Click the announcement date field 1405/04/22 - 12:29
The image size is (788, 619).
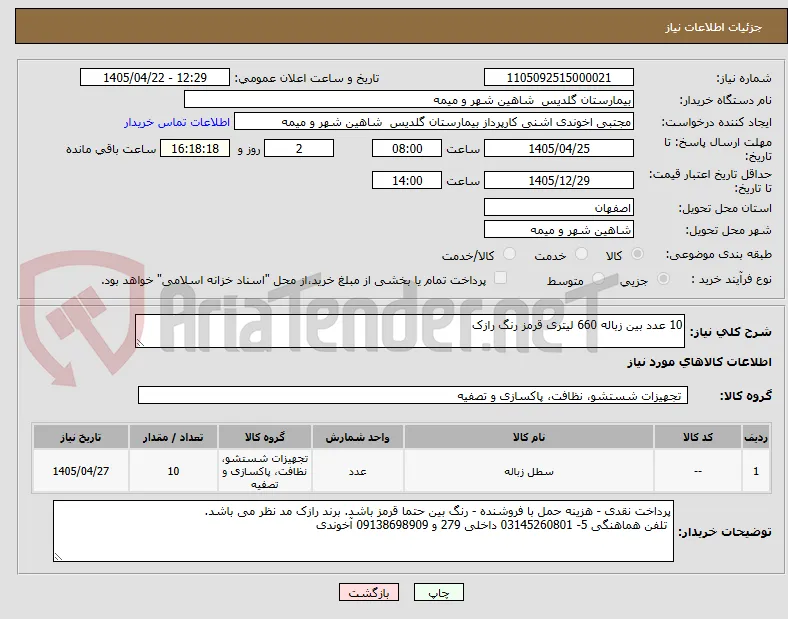point(155,77)
